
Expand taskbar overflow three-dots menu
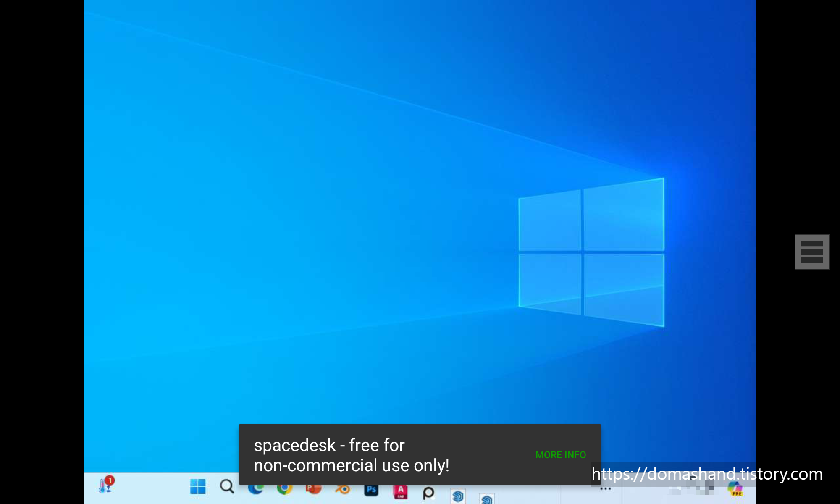605,489
